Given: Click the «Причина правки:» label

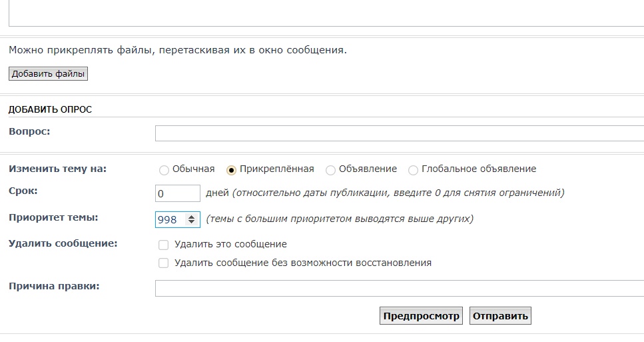Looking at the screenshot, I should point(54,286).
